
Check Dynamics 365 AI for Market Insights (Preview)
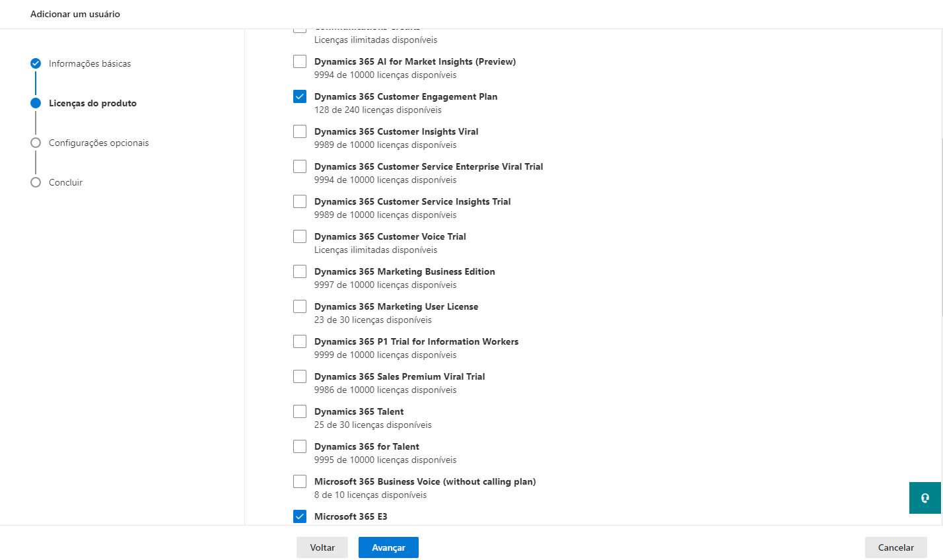(x=300, y=61)
